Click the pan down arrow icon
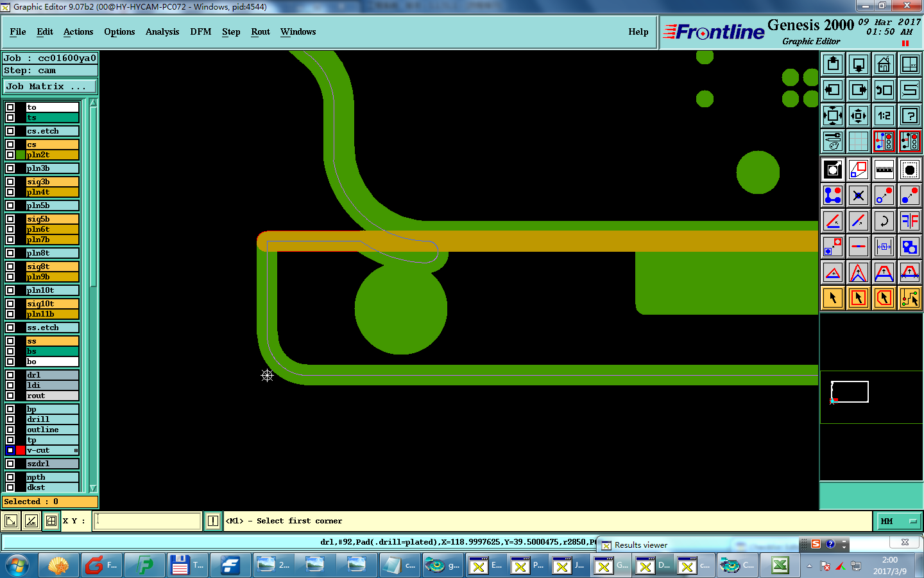Image resolution: width=924 pixels, height=578 pixels. (859, 64)
